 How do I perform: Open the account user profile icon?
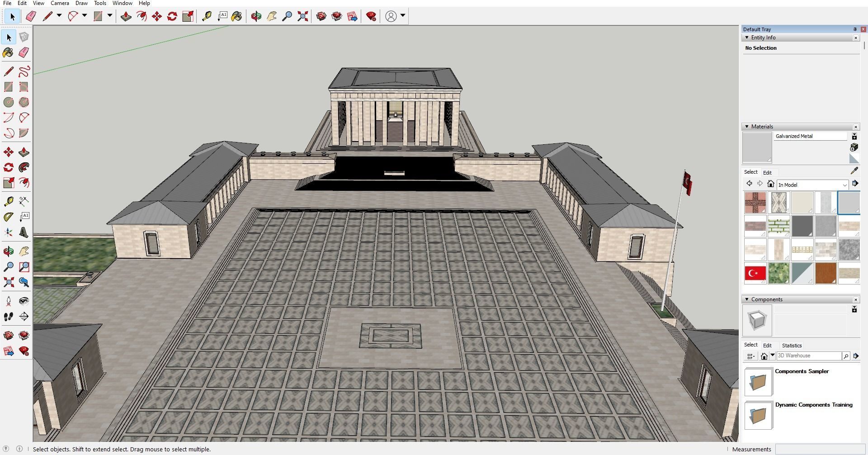(x=391, y=16)
